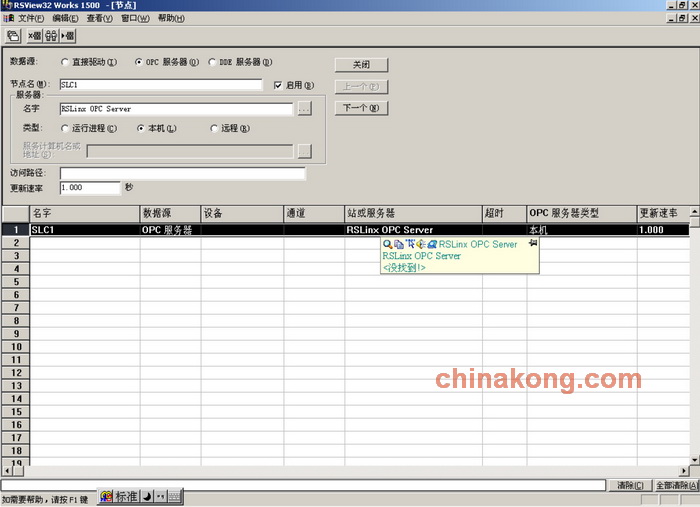700x507 pixels.
Task: Click the 节点名 input field
Action: [161, 85]
